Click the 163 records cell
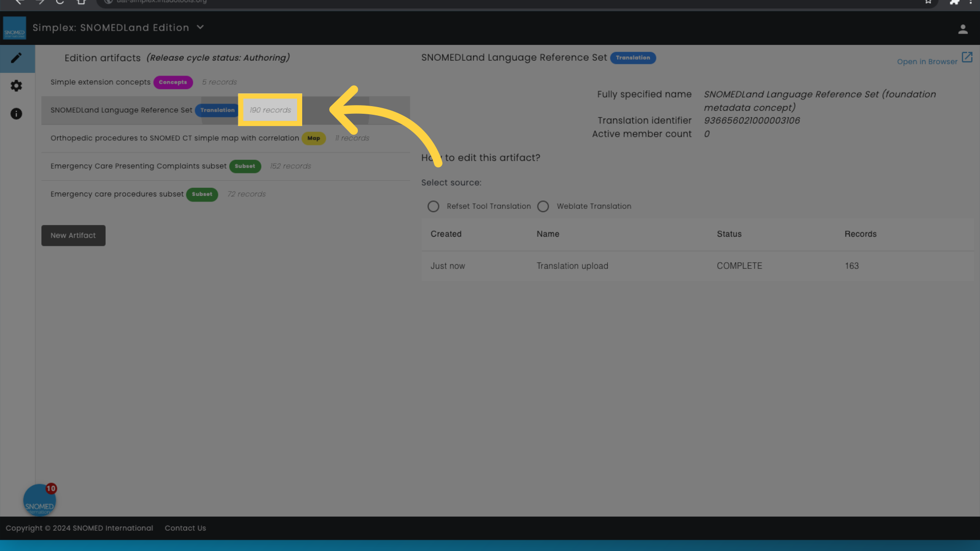The width and height of the screenshot is (980, 551). (851, 266)
